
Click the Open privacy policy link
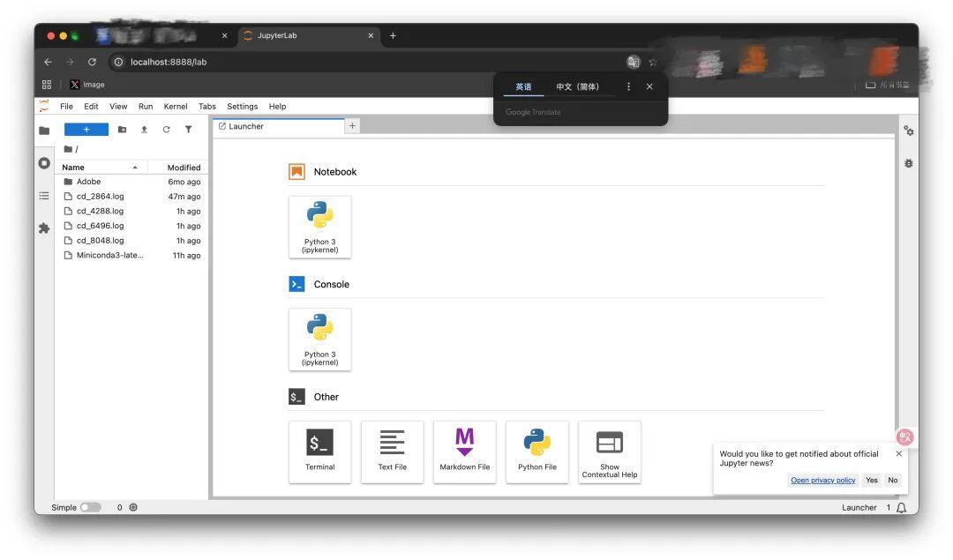point(823,480)
